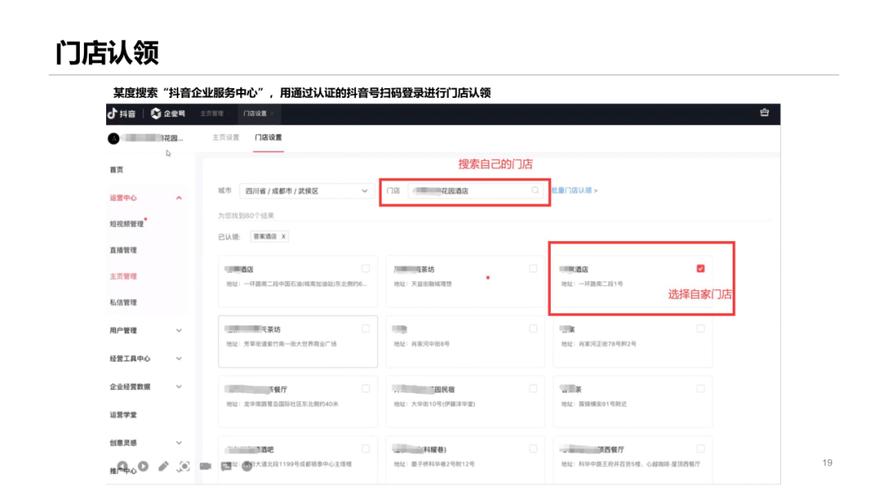Click the 企业号 hexagon logo icon

[156, 114]
